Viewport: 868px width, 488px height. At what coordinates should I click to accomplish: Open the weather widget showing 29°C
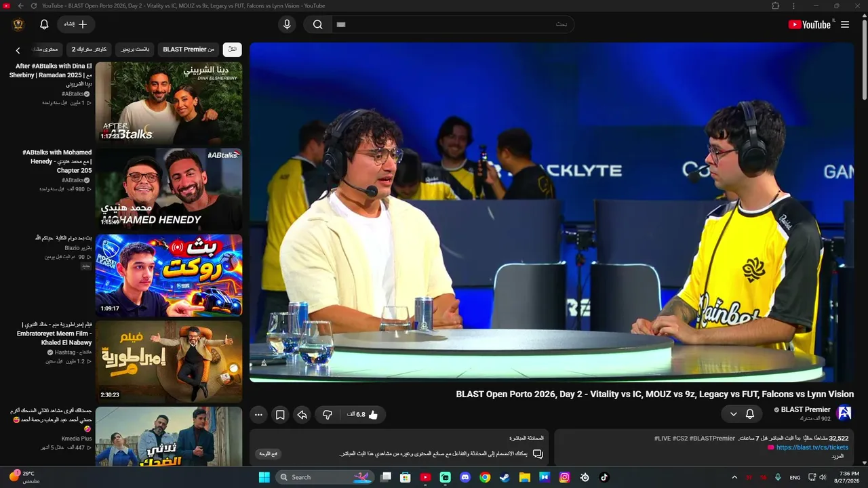(x=24, y=476)
